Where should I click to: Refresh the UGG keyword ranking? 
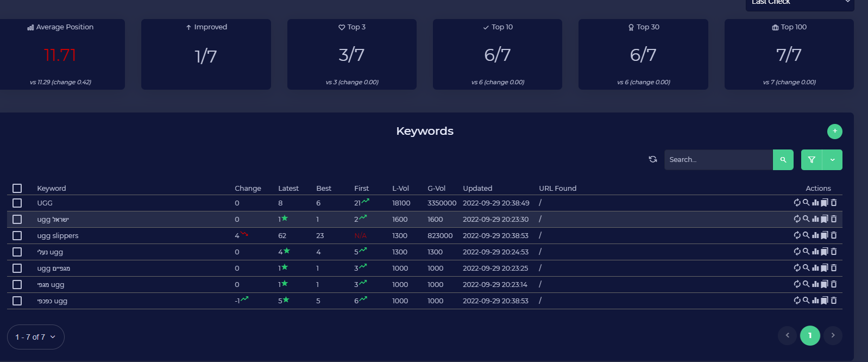click(797, 203)
